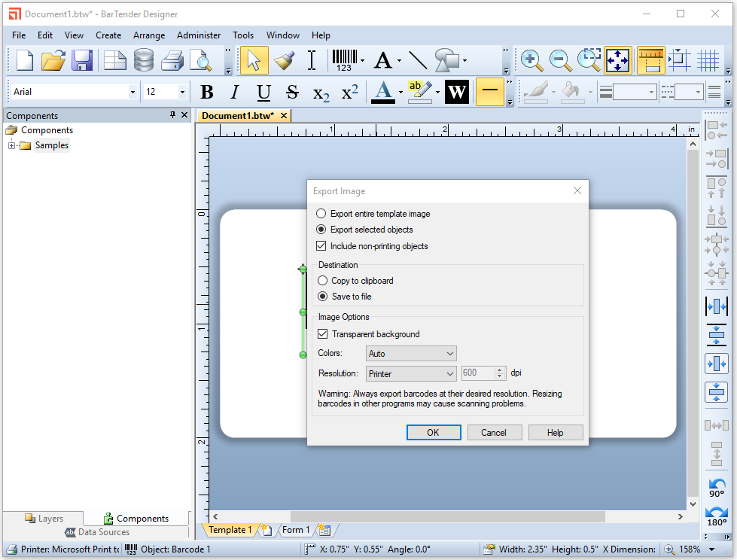Select Save to file destination
This screenshot has height=560, width=737.
[x=345, y=297]
